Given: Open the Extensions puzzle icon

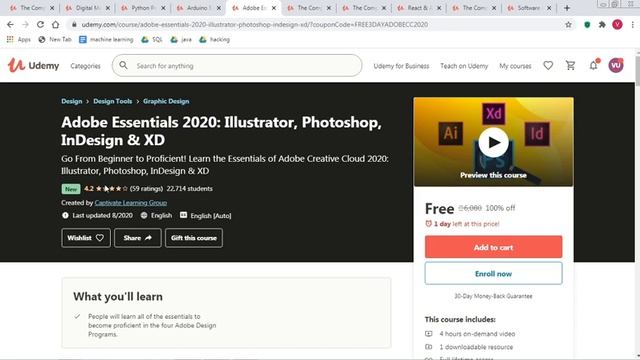Looking at the screenshot, I should click(602, 24).
